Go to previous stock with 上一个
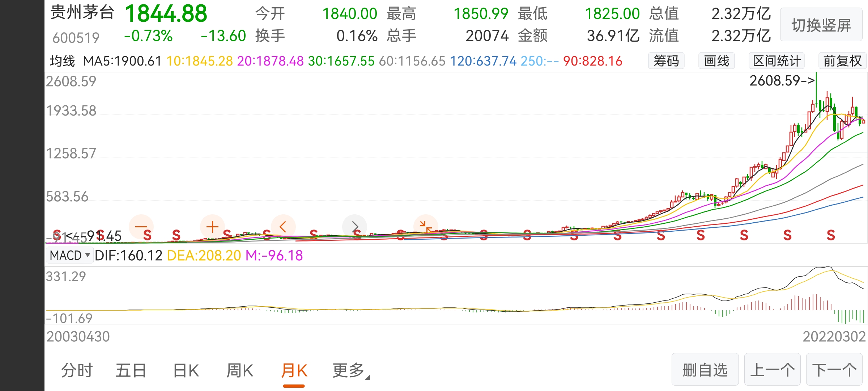 tap(773, 370)
